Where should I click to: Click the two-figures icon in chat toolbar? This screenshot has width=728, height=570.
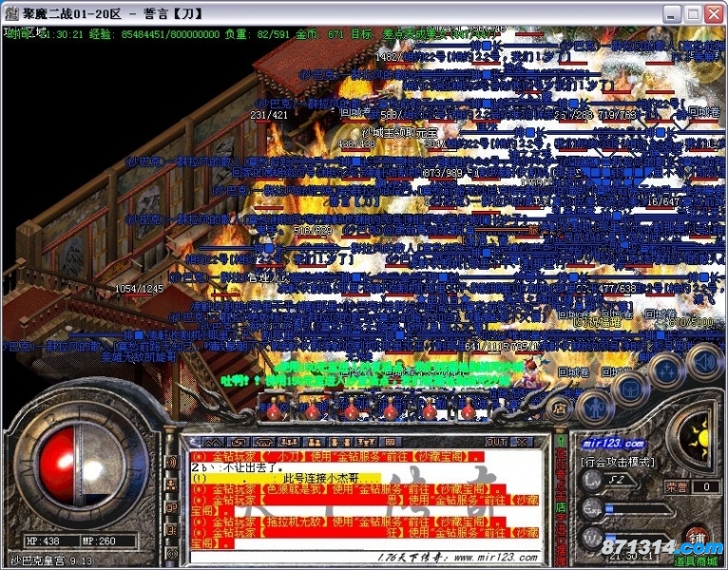point(315,442)
